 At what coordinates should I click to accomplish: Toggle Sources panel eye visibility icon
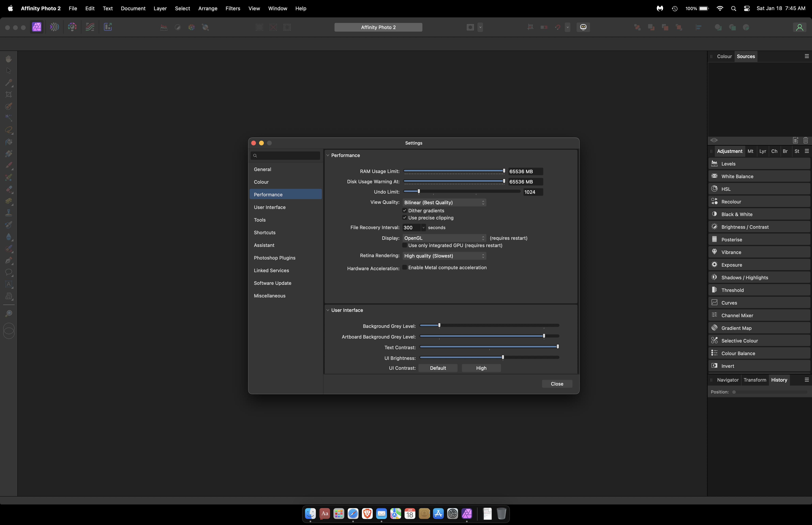pyautogui.click(x=714, y=140)
